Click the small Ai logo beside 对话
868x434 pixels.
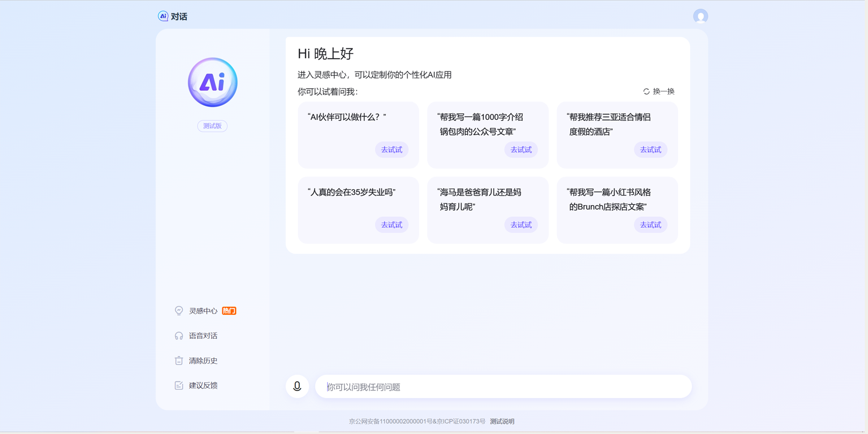click(x=163, y=16)
